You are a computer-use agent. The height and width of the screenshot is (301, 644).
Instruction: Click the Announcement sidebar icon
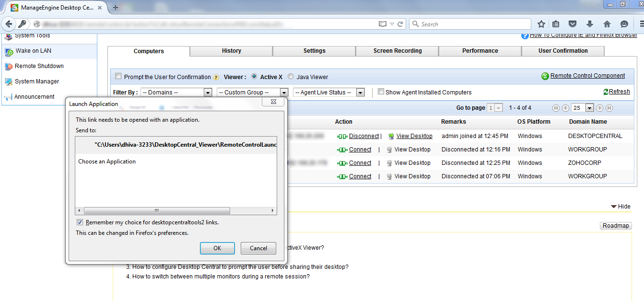9,97
